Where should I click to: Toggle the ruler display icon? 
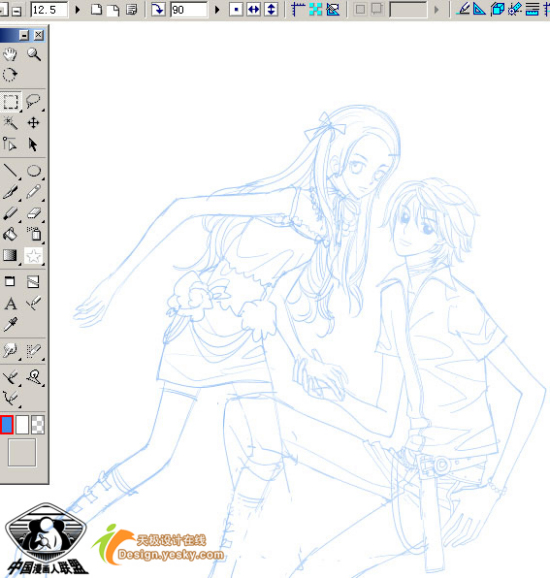click(298, 10)
